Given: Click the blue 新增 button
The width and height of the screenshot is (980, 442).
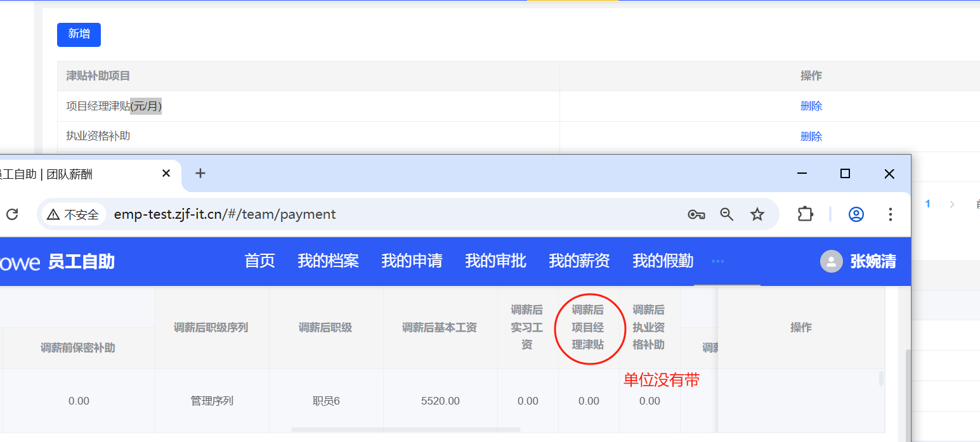Looking at the screenshot, I should [x=79, y=34].
